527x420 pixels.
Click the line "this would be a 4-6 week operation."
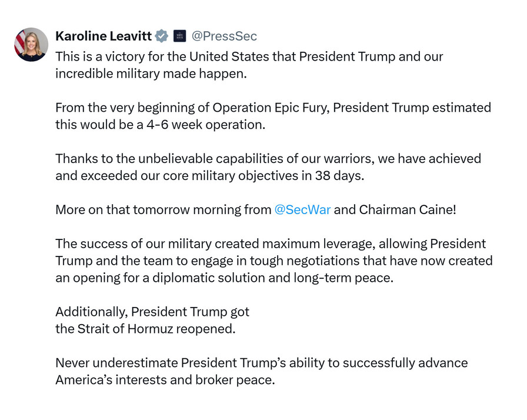coord(159,125)
